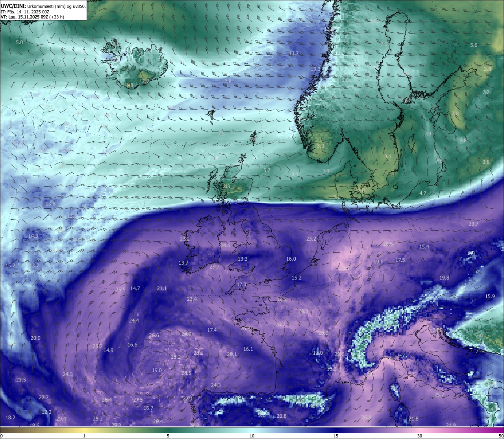This screenshot has width=504, height=439.
Task: Click the '50' tick label on the colour scale
Action: point(501,435)
